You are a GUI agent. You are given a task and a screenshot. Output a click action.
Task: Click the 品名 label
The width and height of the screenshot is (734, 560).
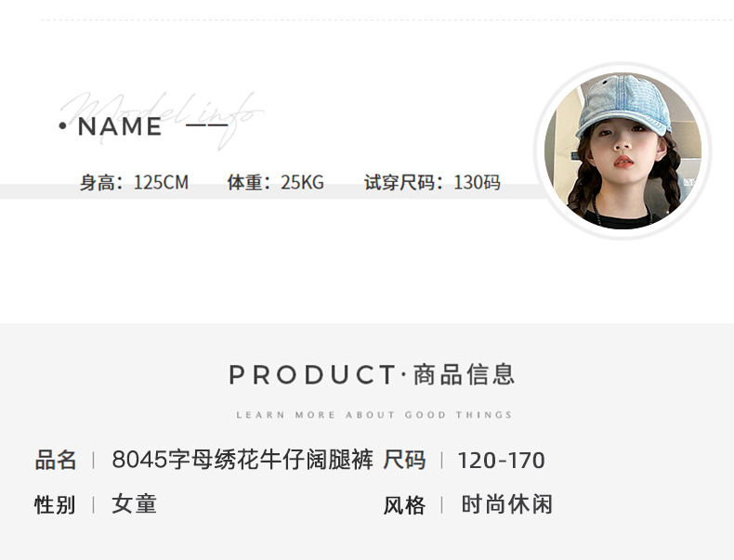coord(56,460)
